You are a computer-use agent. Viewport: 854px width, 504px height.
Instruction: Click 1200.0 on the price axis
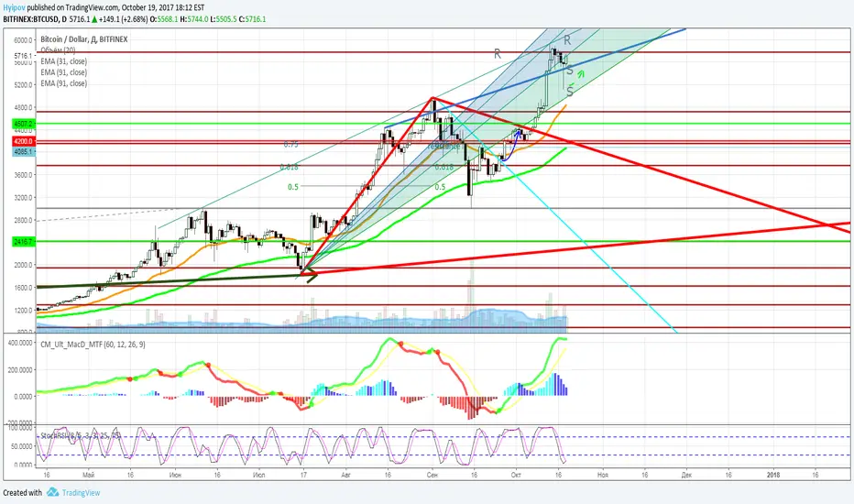pyautogui.click(x=24, y=311)
